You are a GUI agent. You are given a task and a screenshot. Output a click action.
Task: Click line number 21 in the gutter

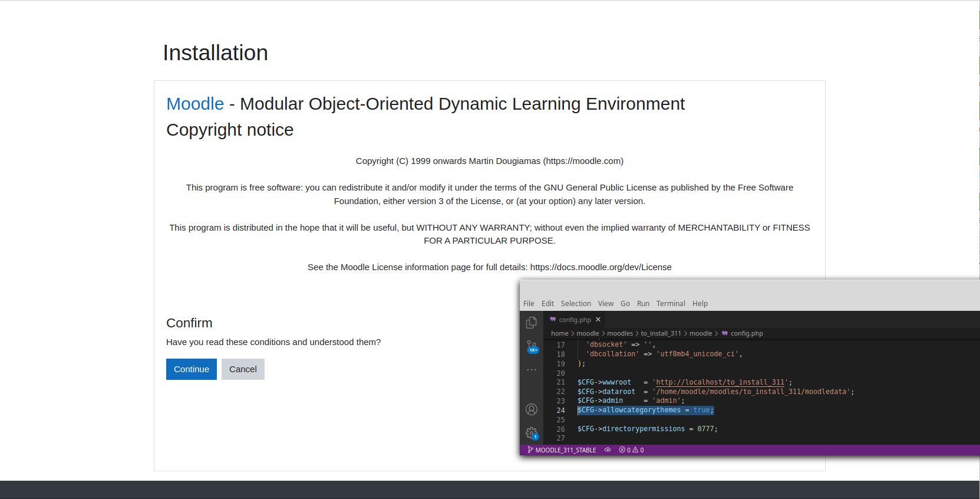tap(560, 383)
